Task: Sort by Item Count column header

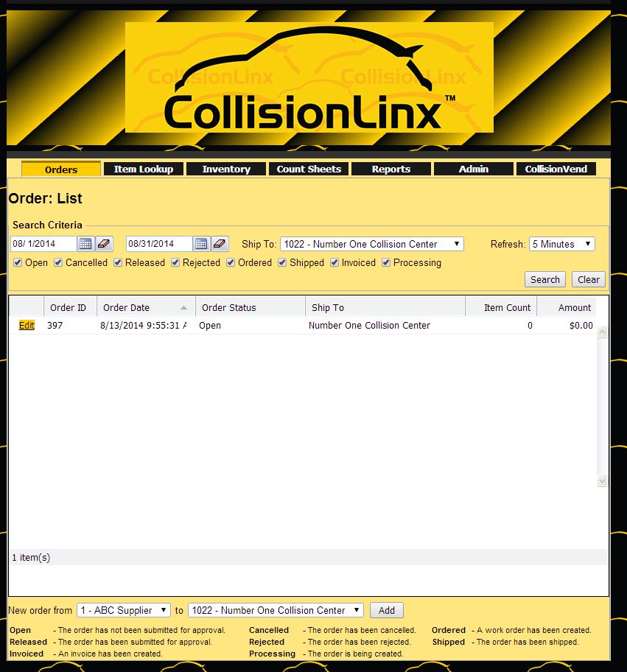Action: 501,308
